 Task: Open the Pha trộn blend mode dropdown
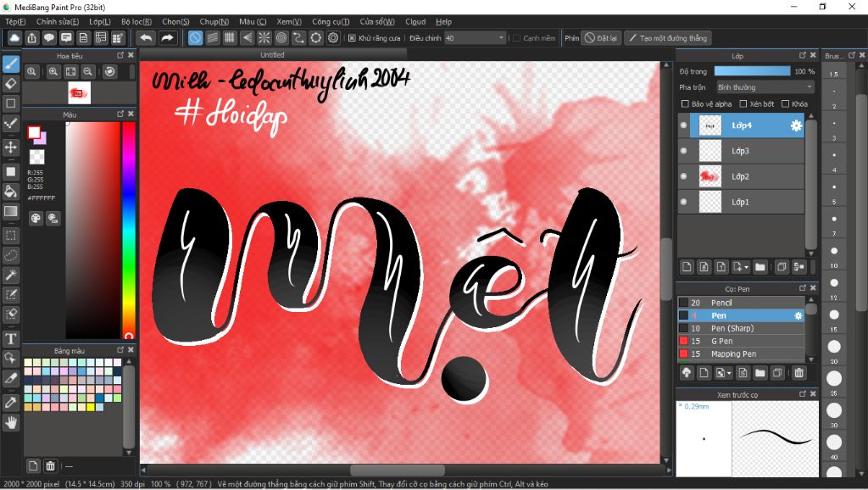(x=765, y=87)
